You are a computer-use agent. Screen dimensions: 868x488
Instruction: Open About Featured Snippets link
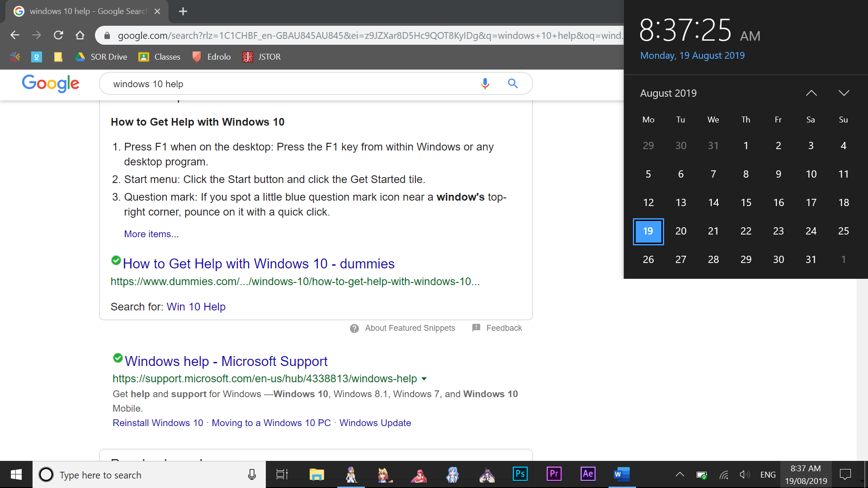(x=410, y=328)
